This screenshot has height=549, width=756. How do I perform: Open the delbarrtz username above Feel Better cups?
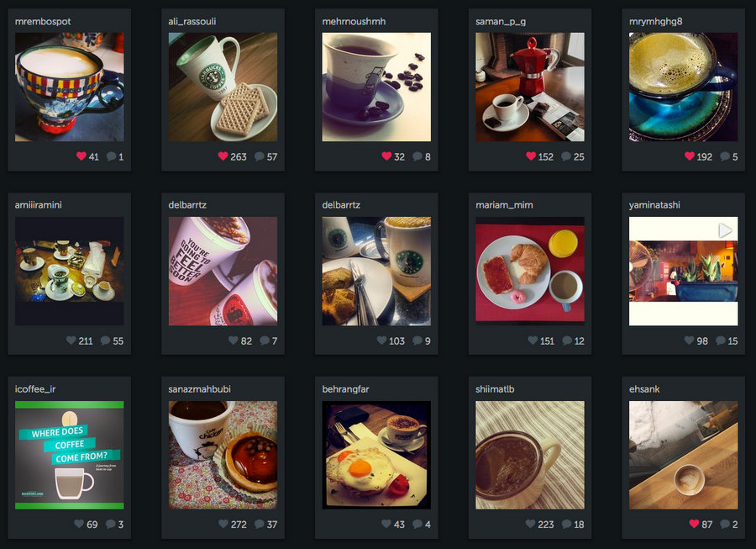click(187, 205)
